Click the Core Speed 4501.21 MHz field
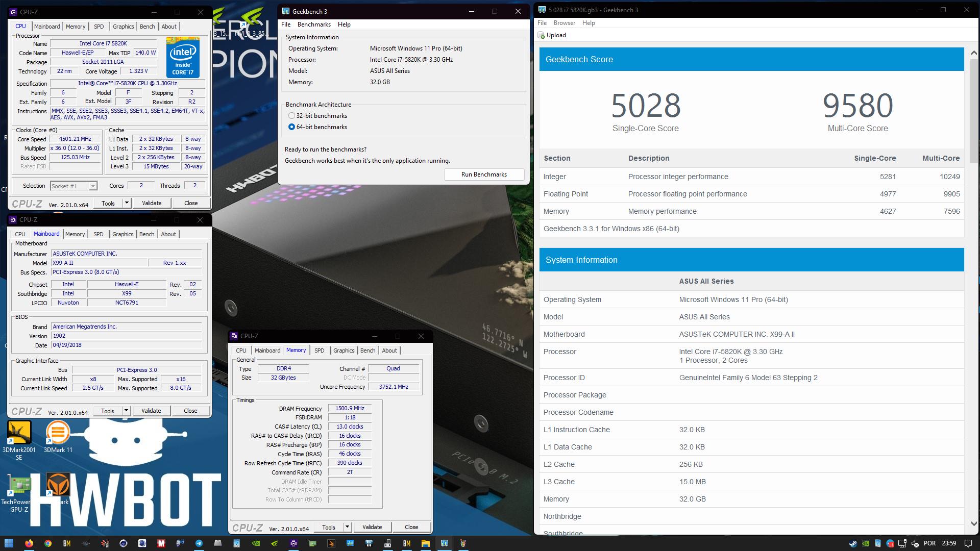The image size is (980, 551). coord(75,139)
